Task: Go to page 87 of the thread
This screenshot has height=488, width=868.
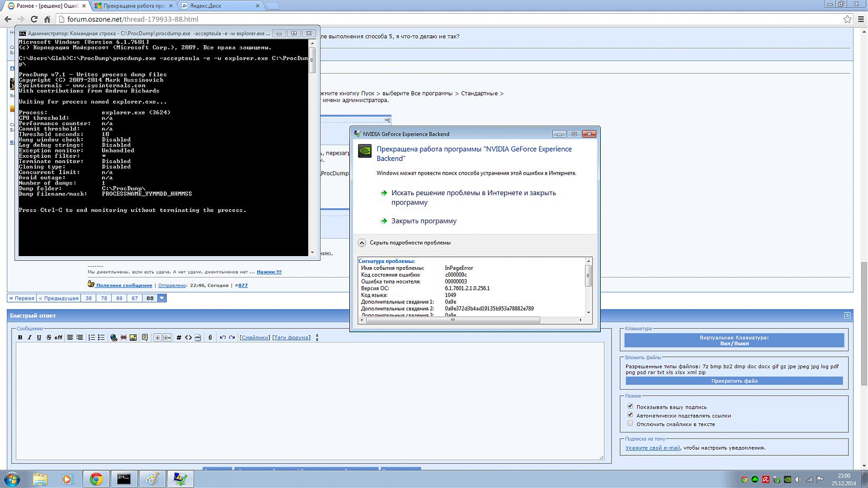Action: tap(135, 298)
